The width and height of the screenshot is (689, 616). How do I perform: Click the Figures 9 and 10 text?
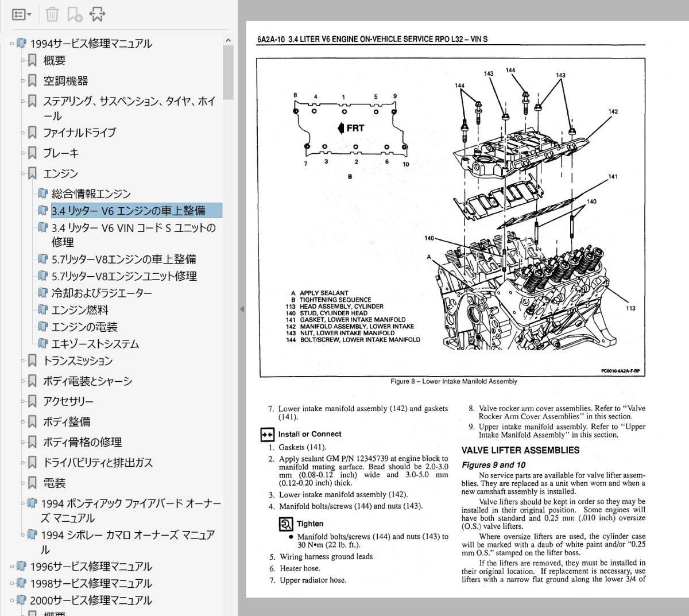493,465
